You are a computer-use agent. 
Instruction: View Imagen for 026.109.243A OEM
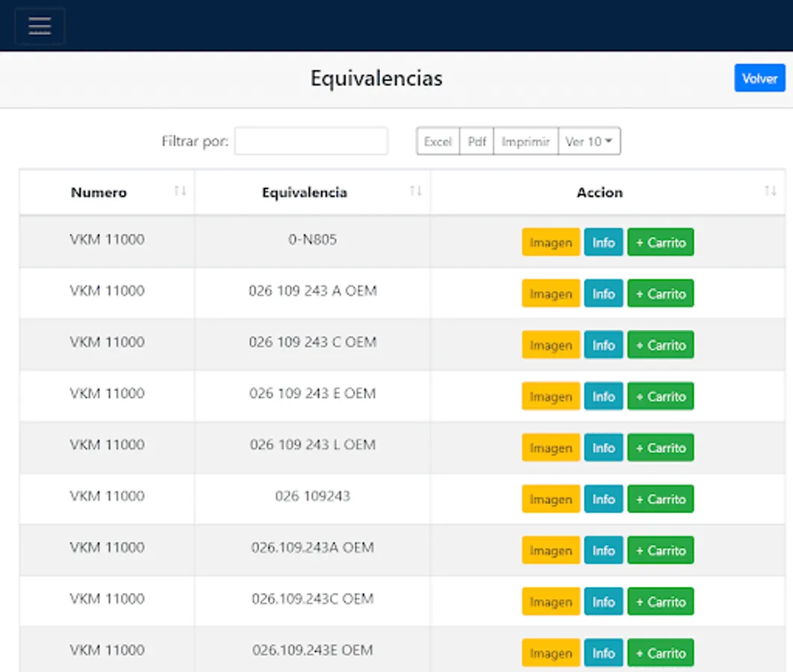551,550
